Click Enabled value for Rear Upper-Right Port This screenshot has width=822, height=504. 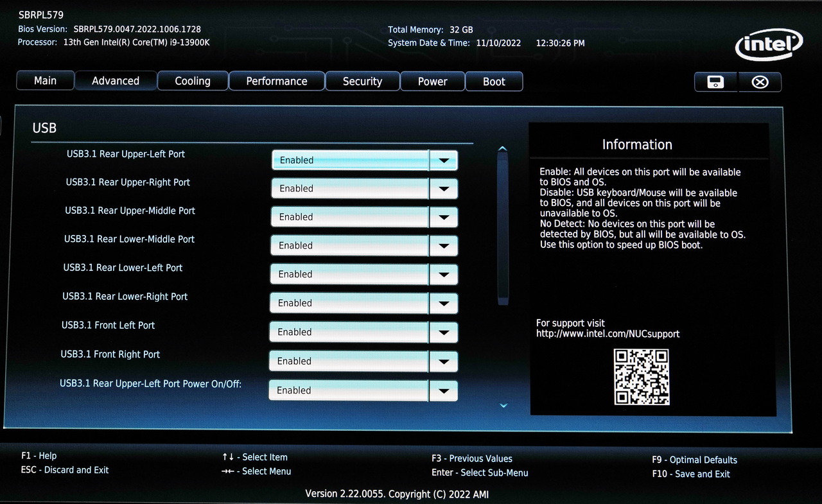point(350,189)
